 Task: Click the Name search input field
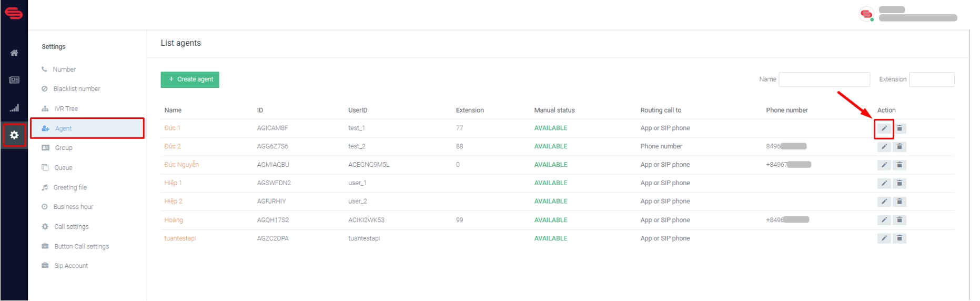click(x=824, y=79)
